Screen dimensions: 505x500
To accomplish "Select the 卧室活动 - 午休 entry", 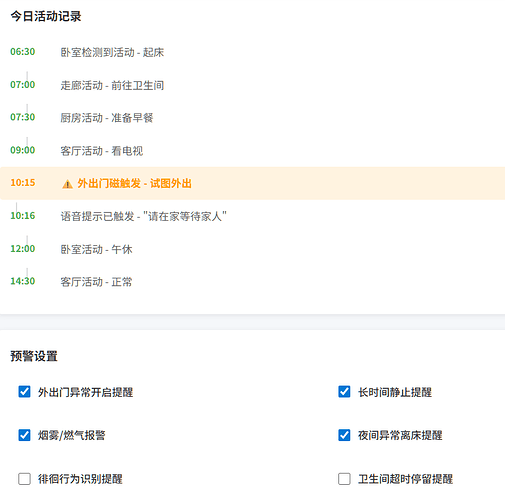I will tap(96, 249).
